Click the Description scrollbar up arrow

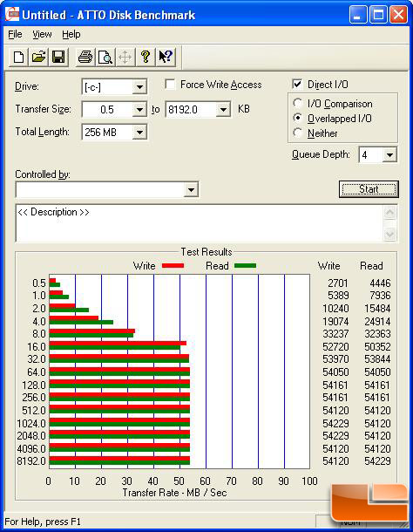coord(390,213)
